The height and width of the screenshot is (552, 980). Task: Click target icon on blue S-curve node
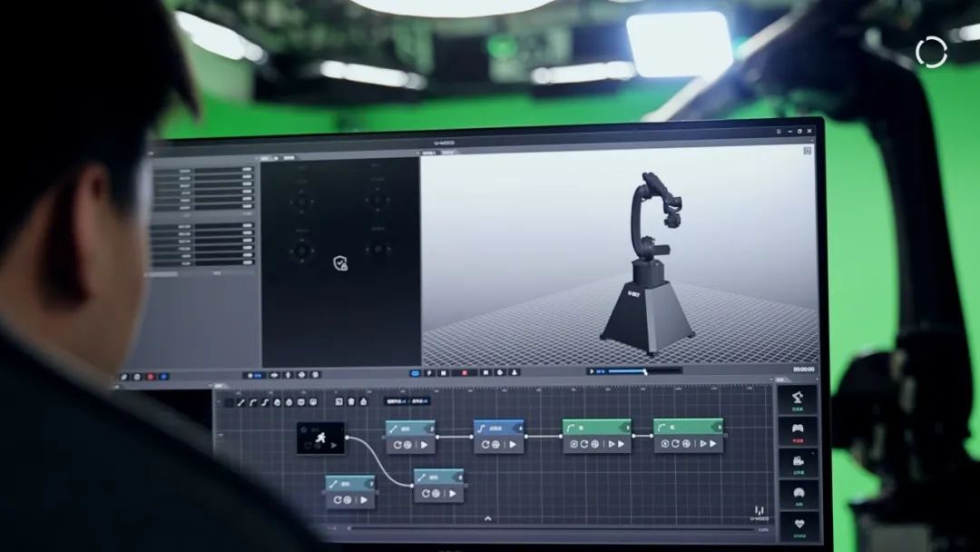point(495,445)
